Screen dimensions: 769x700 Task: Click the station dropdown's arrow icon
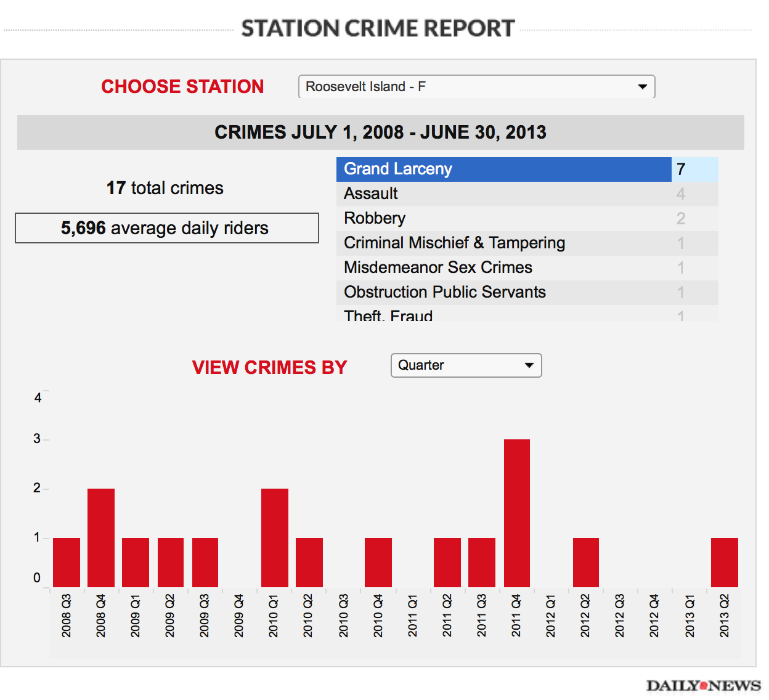(x=643, y=86)
